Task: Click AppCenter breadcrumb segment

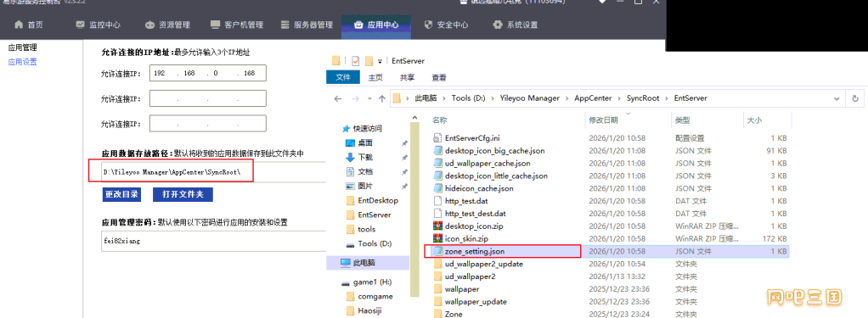Action: tap(593, 98)
